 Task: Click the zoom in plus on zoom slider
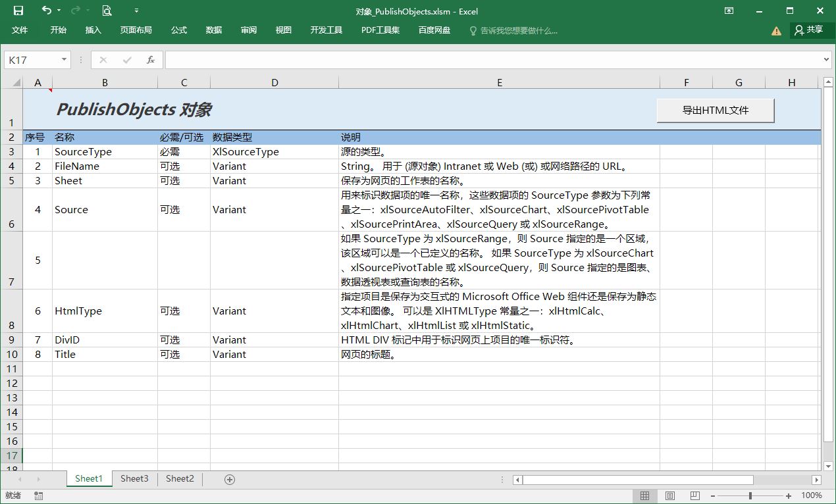pos(788,495)
